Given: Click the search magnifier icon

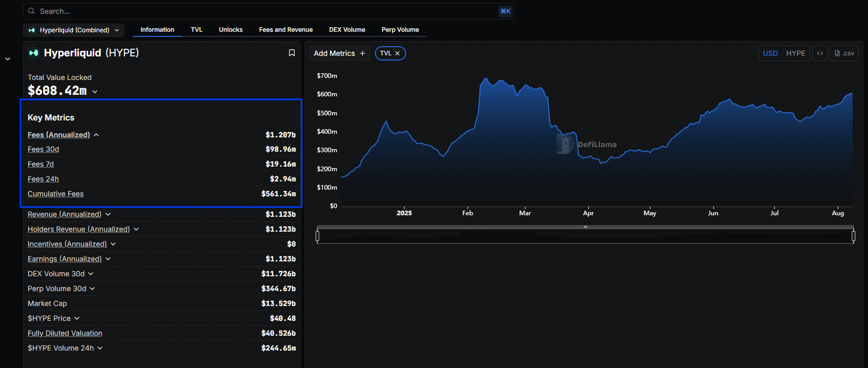Looking at the screenshot, I should pyautogui.click(x=32, y=11).
